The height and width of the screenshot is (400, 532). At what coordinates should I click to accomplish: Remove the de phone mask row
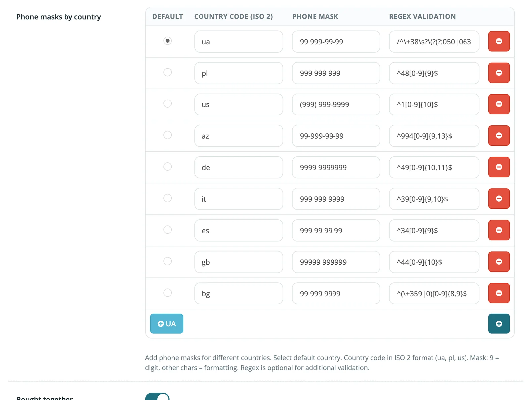point(499,167)
